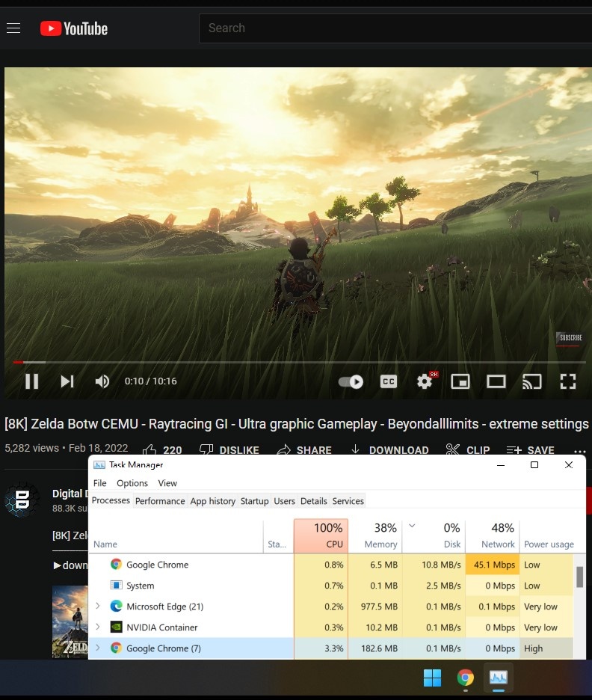Skip to the next video
This screenshot has height=700, width=592.
click(x=67, y=381)
